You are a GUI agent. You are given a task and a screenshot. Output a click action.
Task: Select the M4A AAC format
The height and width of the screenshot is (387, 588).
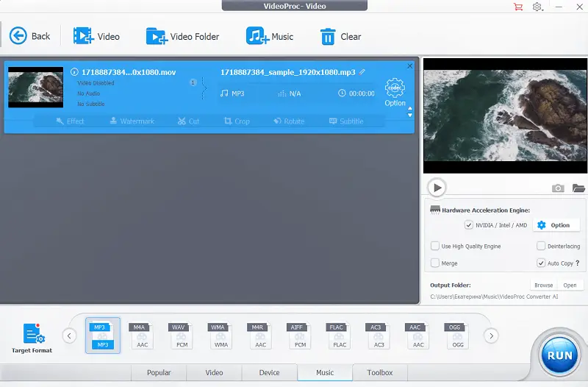click(x=142, y=335)
